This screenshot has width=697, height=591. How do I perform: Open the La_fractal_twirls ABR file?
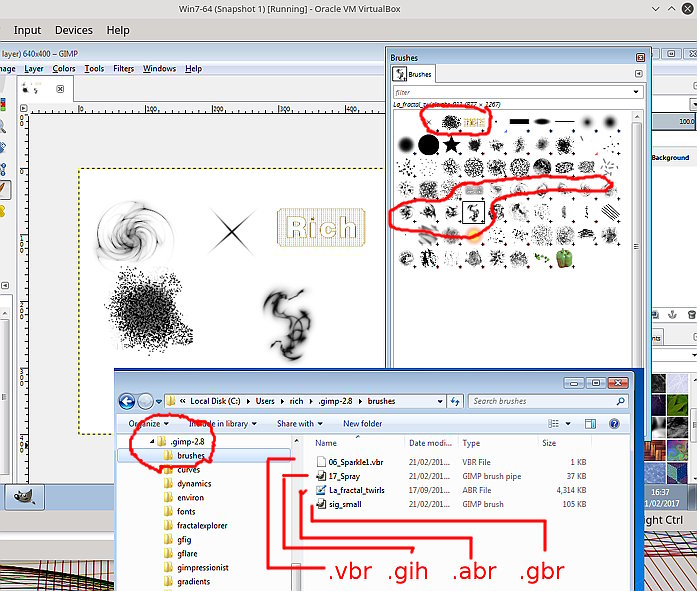356,490
